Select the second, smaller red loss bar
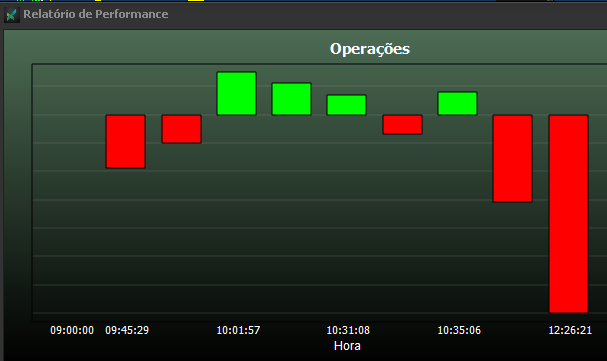The width and height of the screenshot is (607, 361). [182, 129]
